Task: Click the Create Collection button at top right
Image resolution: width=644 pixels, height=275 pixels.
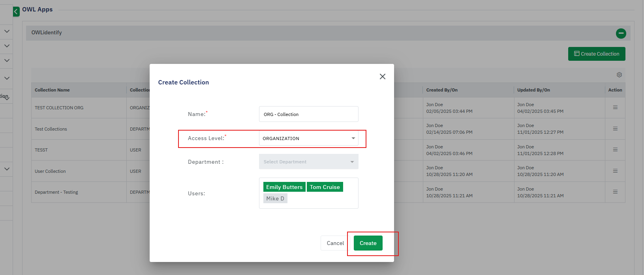Action: tap(596, 54)
